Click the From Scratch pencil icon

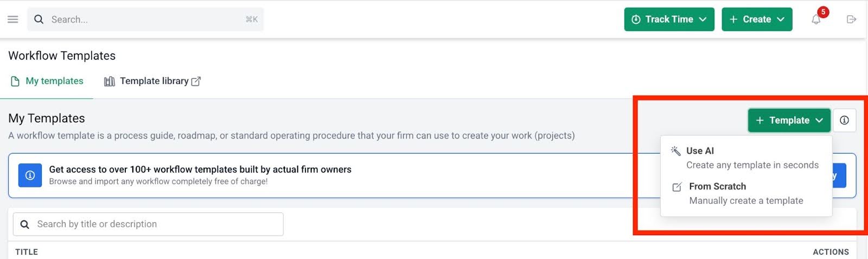coord(677,187)
